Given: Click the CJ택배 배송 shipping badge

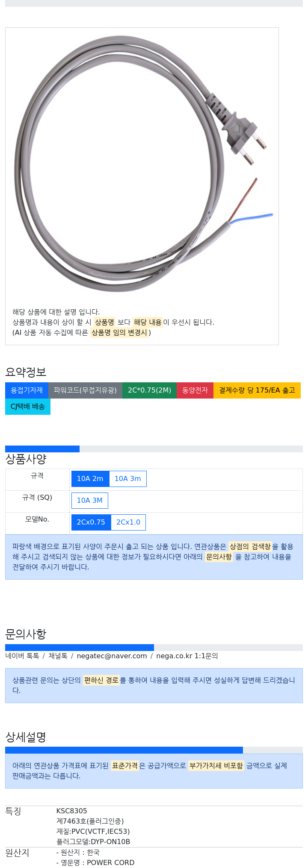Looking at the screenshot, I should 28,407.
